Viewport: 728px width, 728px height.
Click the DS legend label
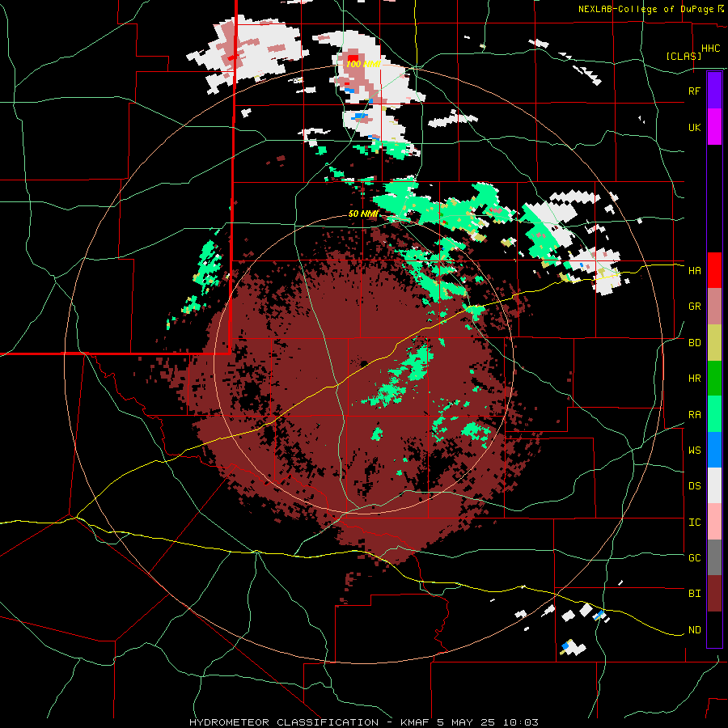click(x=694, y=486)
